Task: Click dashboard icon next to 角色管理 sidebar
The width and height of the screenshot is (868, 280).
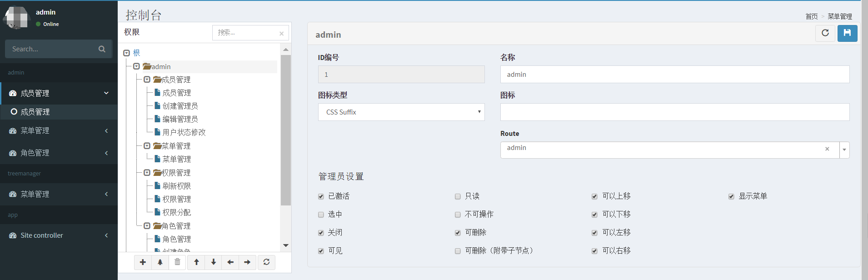Action: (x=13, y=153)
